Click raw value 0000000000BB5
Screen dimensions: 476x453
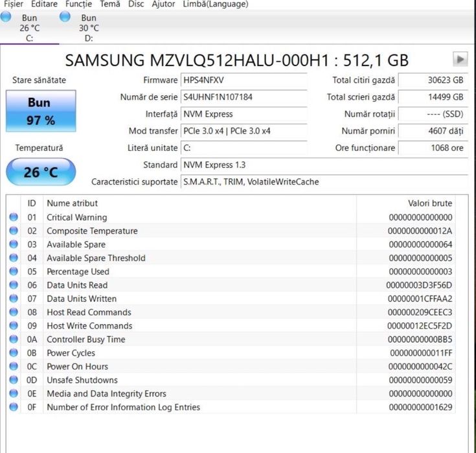pyautogui.click(x=420, y=340)
